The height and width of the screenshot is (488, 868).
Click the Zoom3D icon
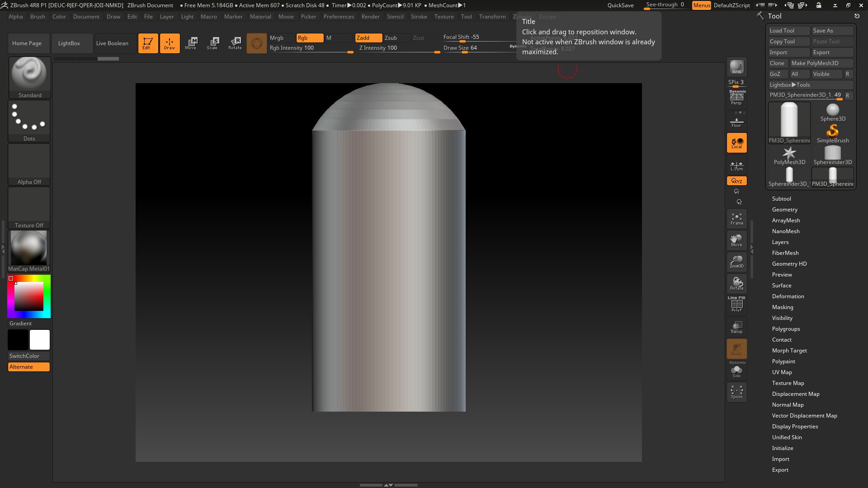click(736, 262)
